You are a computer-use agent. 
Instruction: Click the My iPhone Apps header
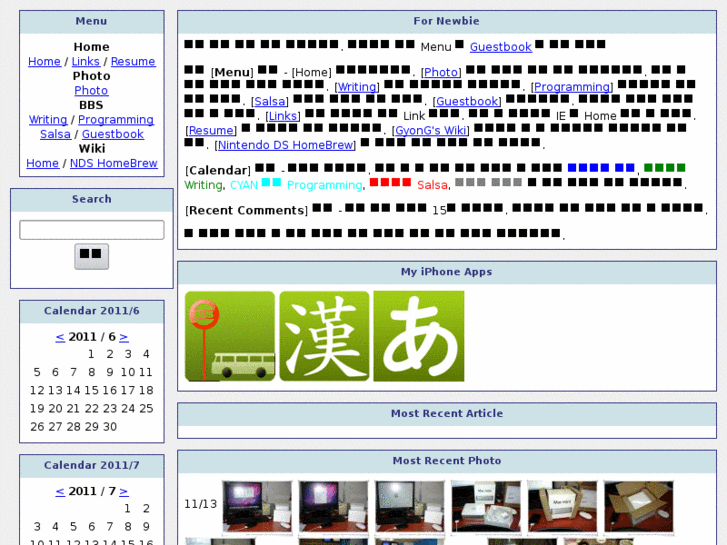447,271
